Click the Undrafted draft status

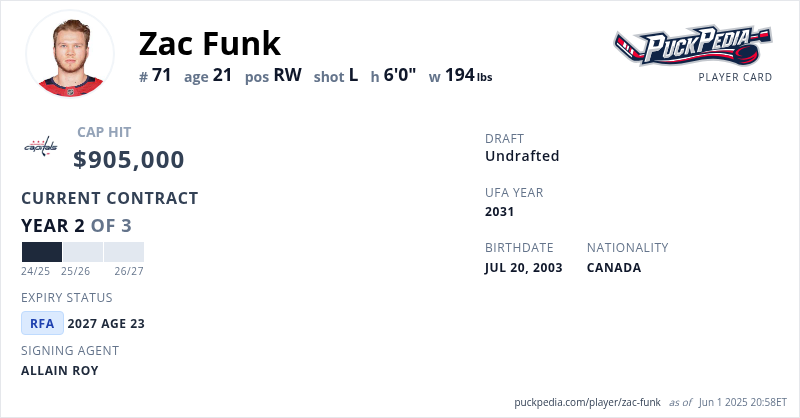522,156
